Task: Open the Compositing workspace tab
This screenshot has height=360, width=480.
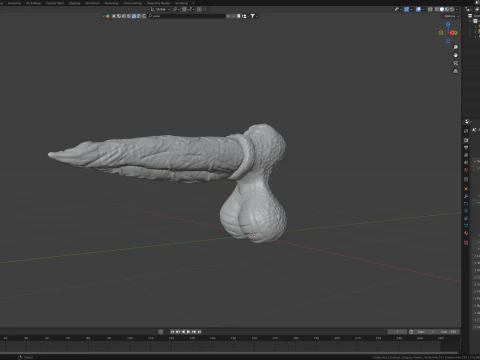Action: [132, 3]
